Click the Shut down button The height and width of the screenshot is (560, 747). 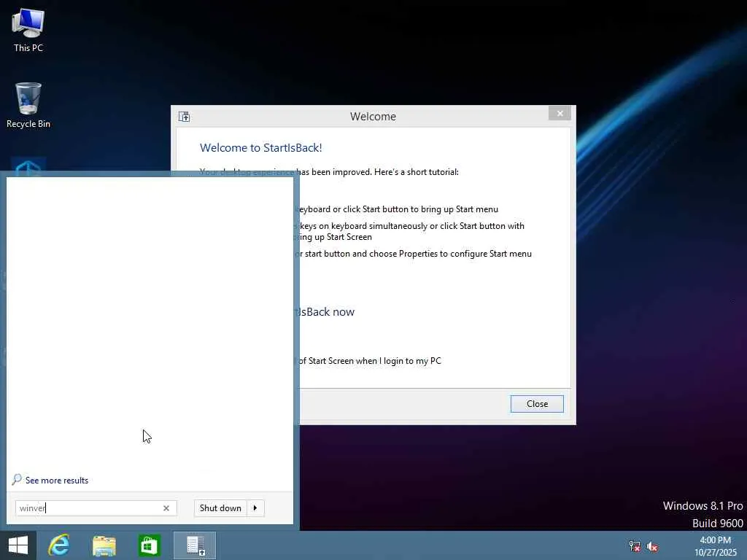220,508
